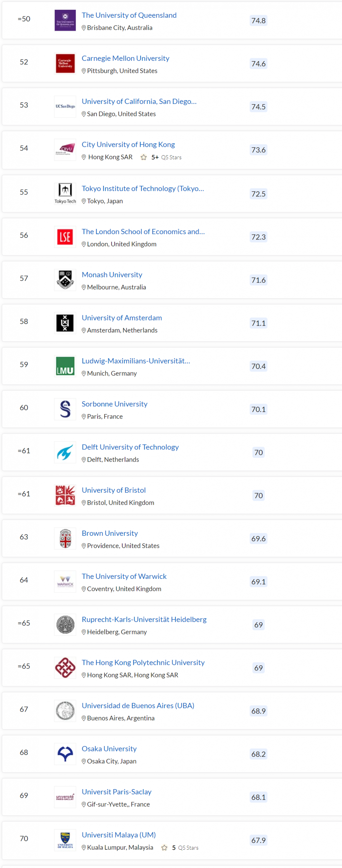Click the Carnegie Mellon University red logo
This screenshot has width=342, height=868.
[x=65, y=63]
